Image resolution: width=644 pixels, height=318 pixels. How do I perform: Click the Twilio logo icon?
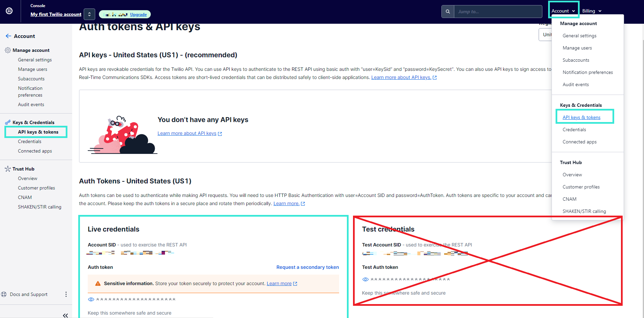9,11
